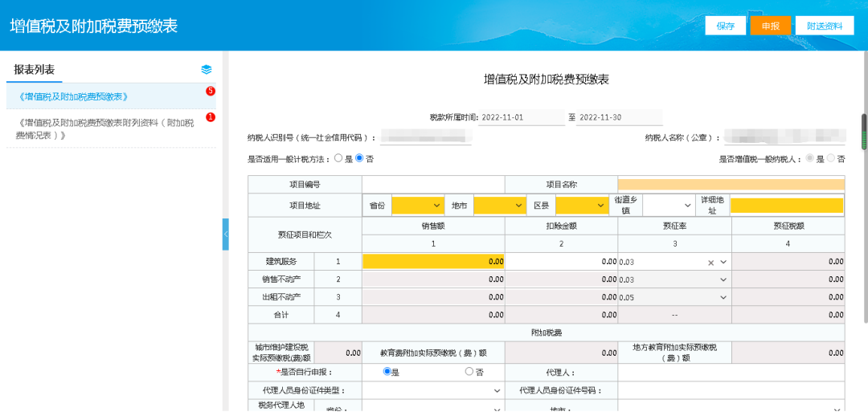Click the 出租不动产 销售额 cell
This screenshot has width=868, height=416.
coord(433,298)
